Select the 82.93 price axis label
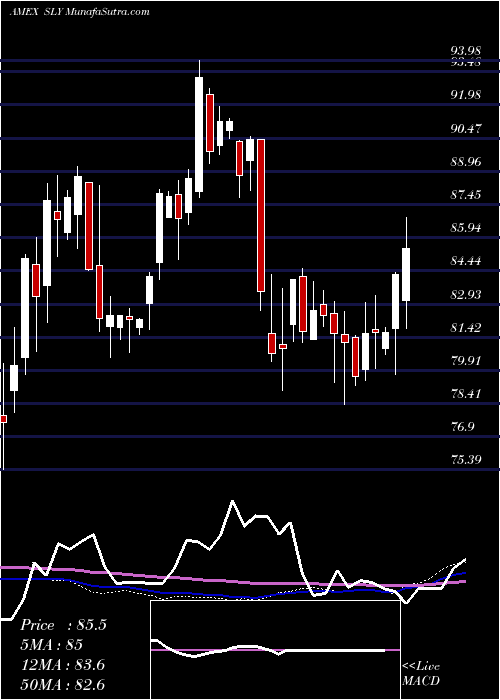 point(466,295)
